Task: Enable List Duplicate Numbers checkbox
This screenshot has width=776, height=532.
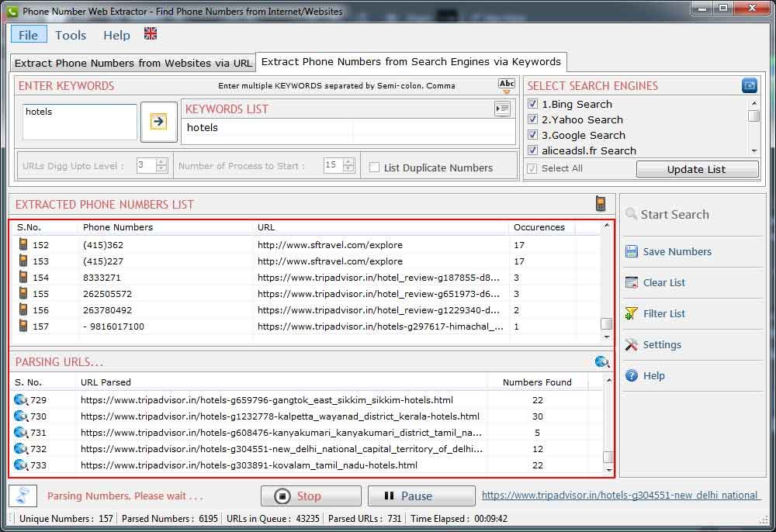Action: [x=375, y=168]
